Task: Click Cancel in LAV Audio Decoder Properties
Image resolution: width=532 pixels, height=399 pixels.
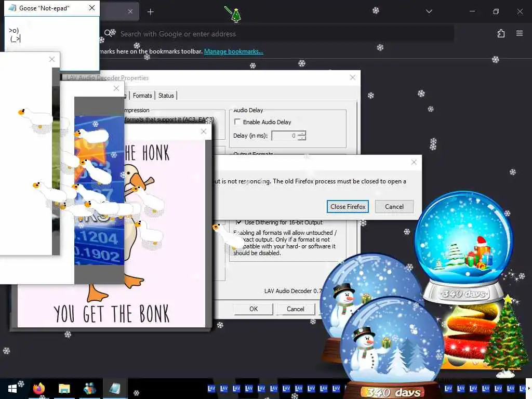Action: tap(296, 309)
